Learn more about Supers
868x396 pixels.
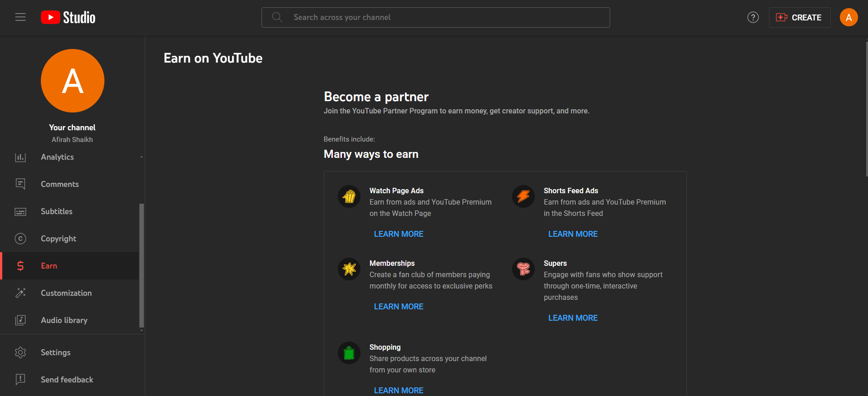pyautogui.click(x=573, y=318)
